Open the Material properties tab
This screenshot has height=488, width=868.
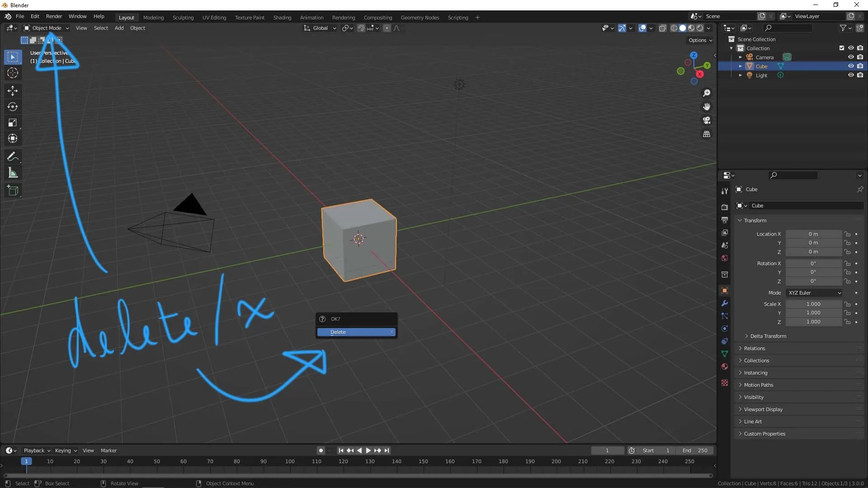tap(725, 366)
